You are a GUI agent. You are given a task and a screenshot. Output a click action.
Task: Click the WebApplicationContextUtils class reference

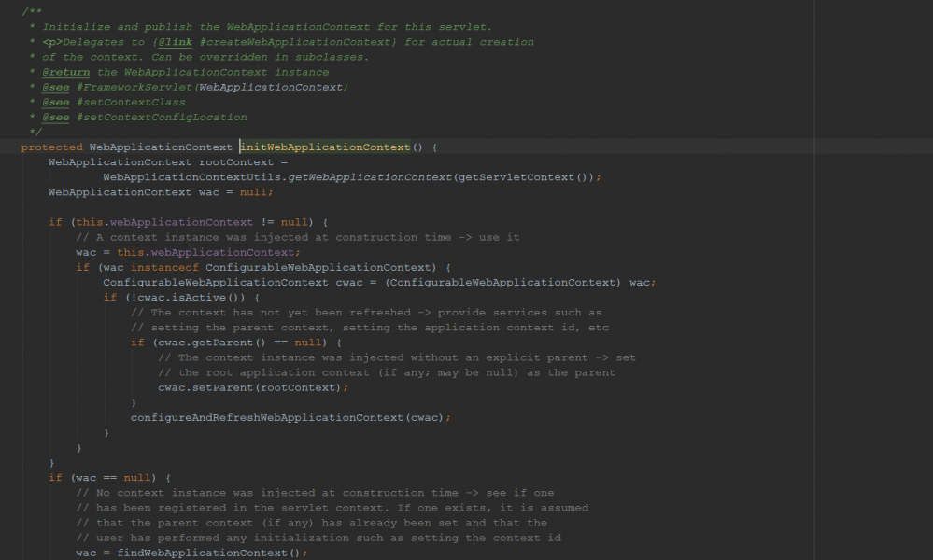[x=191, y=177]
